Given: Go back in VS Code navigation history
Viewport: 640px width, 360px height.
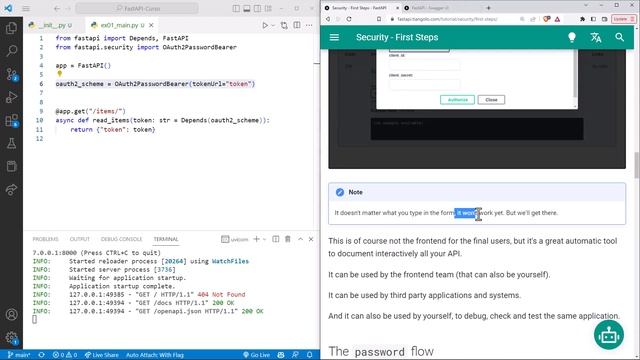Looking at the screenshot, I should point(57,8).
